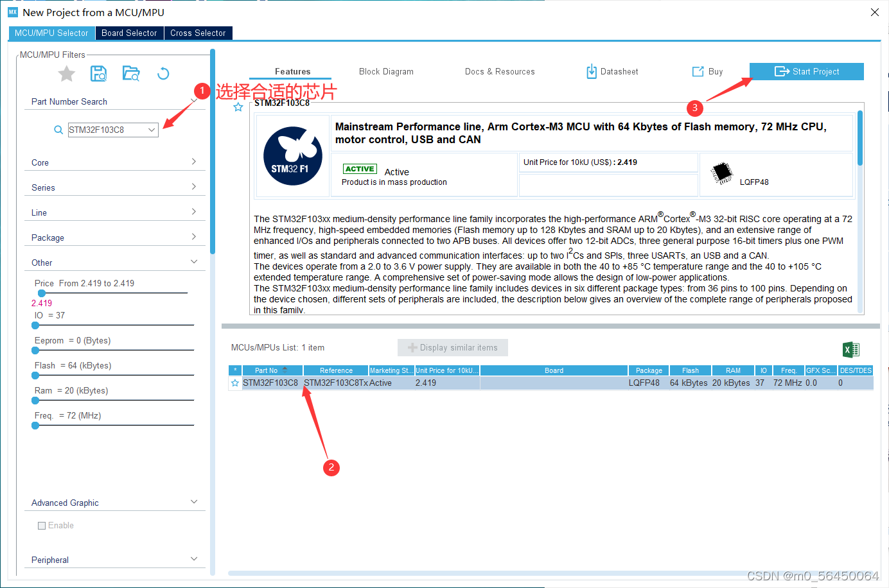Click the STM32F103C8Tx reference cell
The image size is (889, 588).
click(x=336, y=383)
